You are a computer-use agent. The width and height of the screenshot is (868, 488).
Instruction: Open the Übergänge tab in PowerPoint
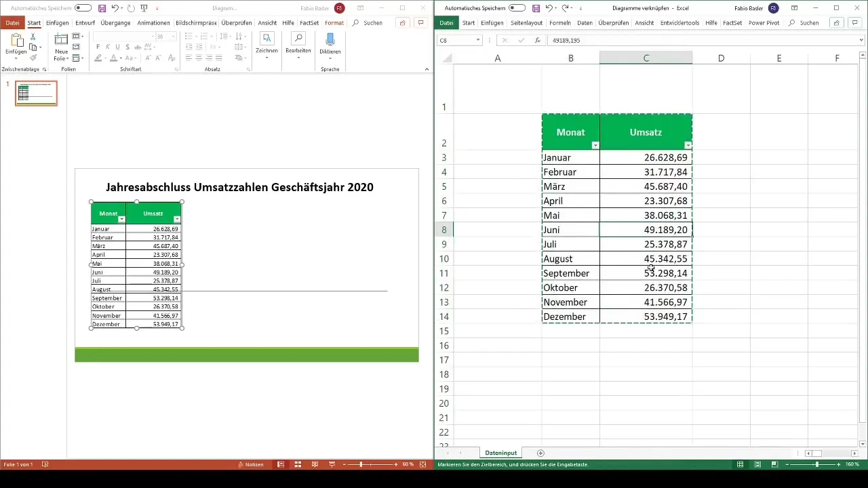[115, 23]
